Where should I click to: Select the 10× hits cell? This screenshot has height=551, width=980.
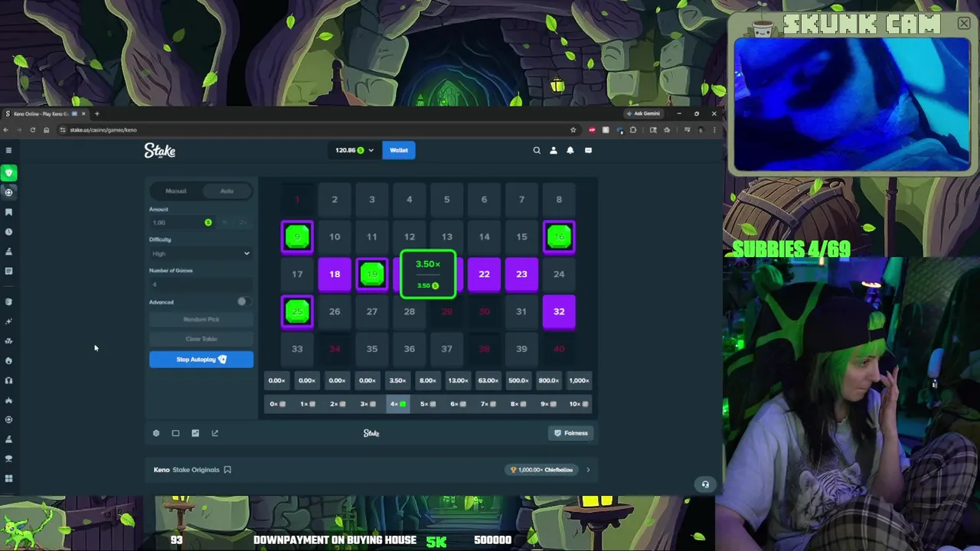pyautogui.click(x=579, y=404)
